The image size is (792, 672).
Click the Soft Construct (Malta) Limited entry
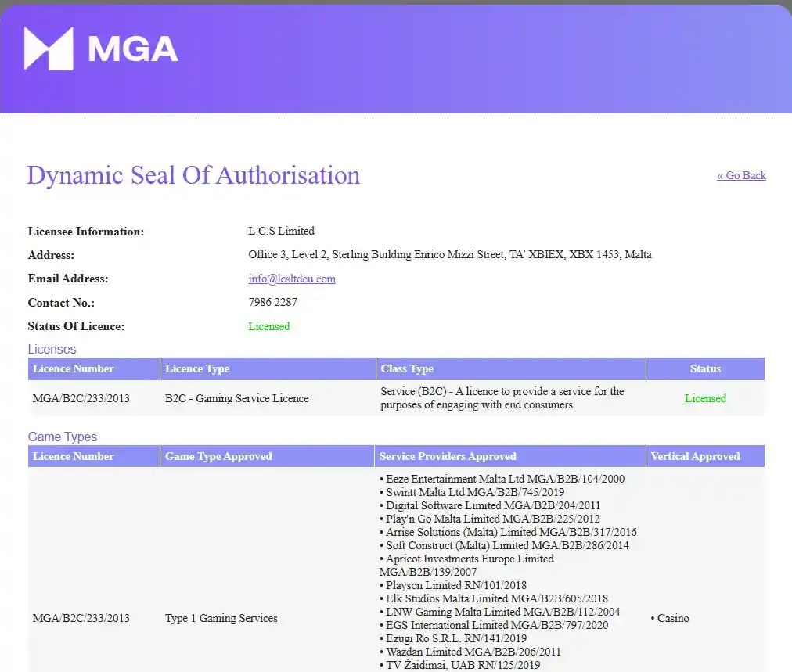(504, 545)
